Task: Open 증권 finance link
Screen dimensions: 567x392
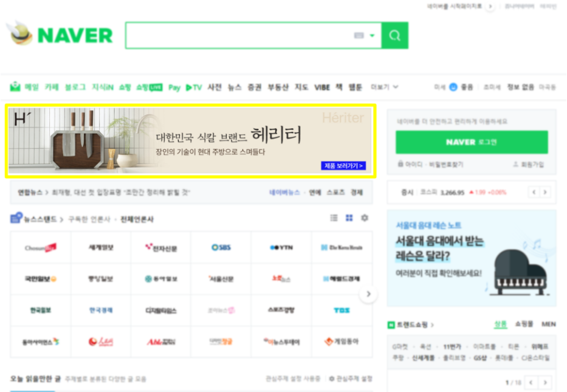Action: pos(255,87)
